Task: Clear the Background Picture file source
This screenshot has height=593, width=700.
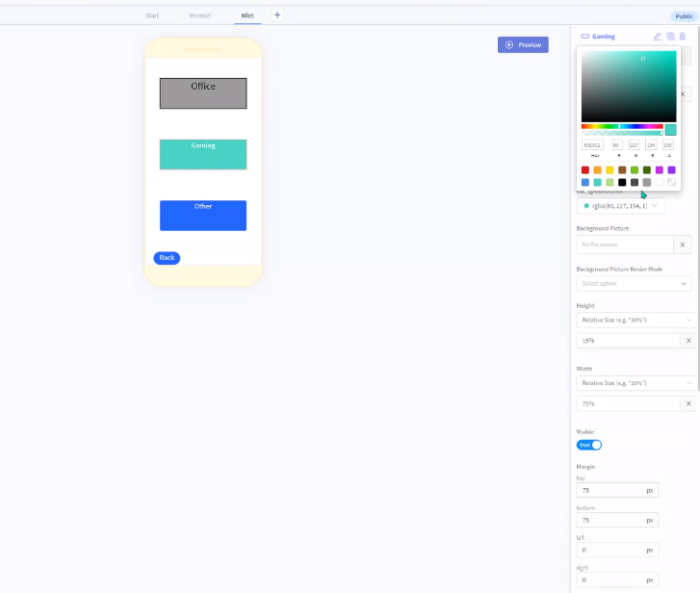Action: tap(682, 245)
